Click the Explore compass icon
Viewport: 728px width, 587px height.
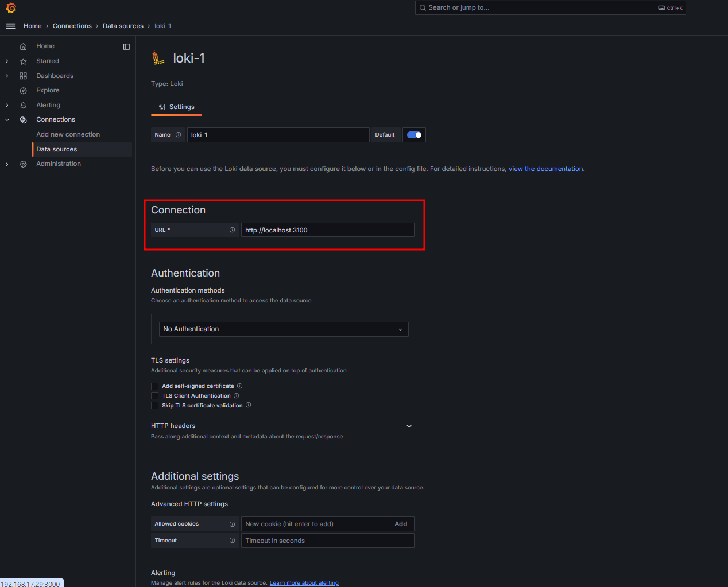coord(23,91)
